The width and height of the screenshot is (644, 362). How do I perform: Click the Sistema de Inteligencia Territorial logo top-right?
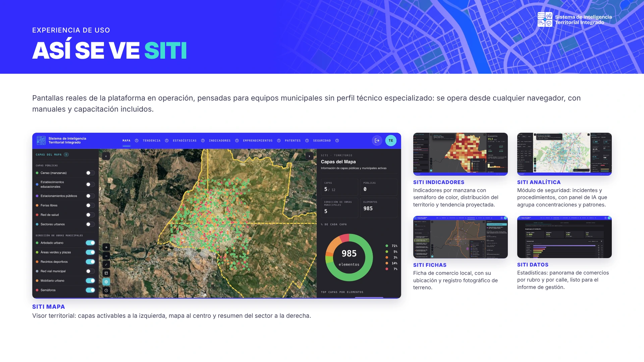click(x=575, y=19)
